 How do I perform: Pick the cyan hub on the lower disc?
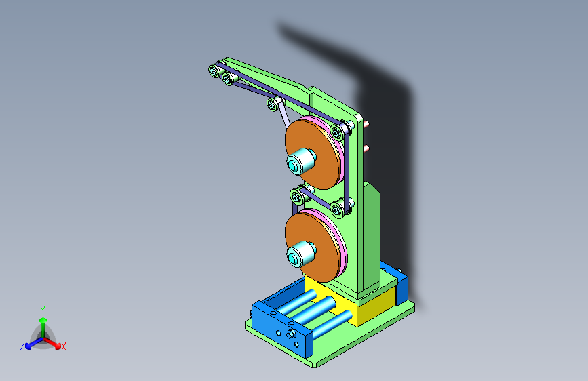pos(300,254)
